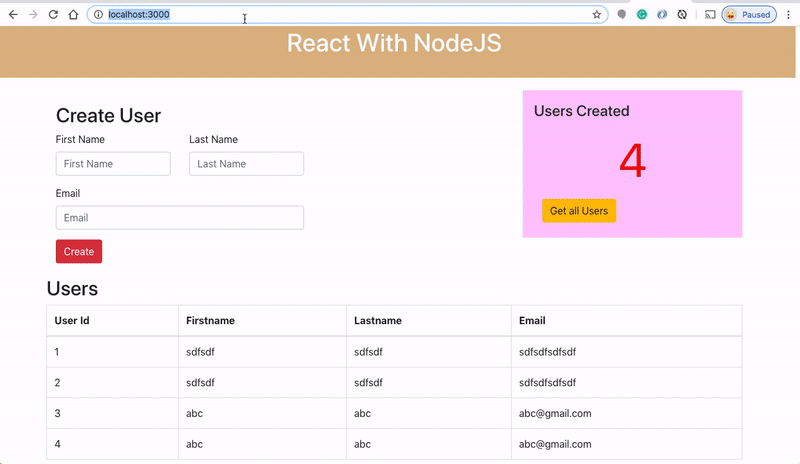
Task: Click the browser forward arrow
Action: pyautogui.click(x=33, y=14)
